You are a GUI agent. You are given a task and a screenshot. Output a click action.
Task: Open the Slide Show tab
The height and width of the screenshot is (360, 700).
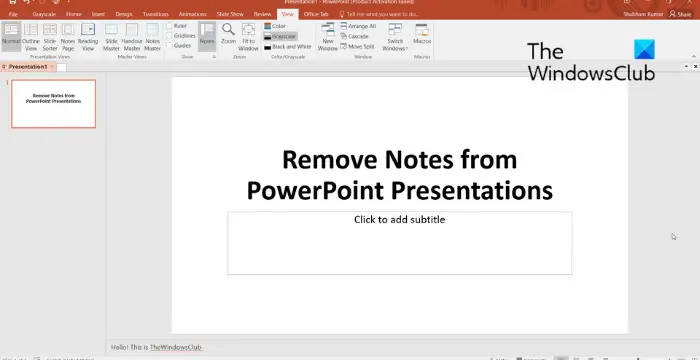[230, 14]
